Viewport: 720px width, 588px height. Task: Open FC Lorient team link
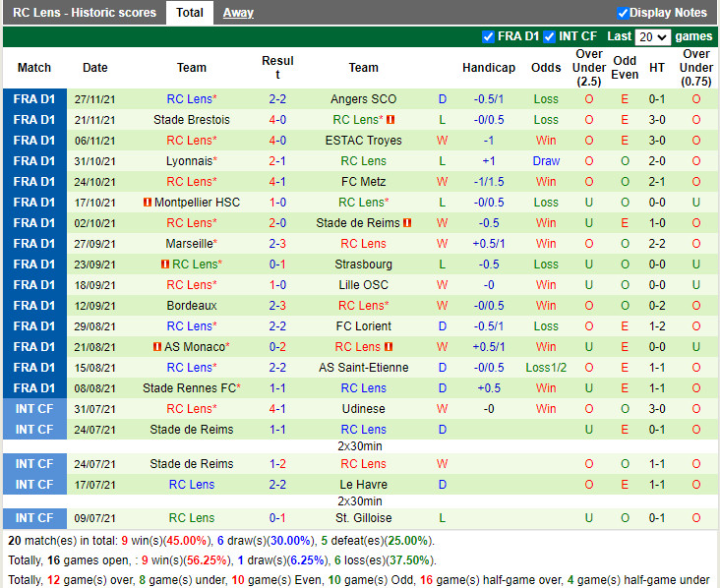tap(363, 326)
